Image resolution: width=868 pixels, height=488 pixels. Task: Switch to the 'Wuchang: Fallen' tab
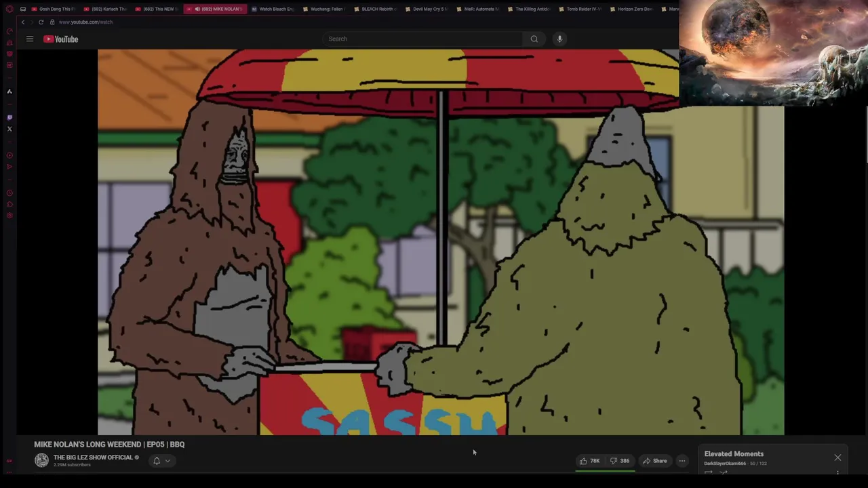(x=323, y=9)
